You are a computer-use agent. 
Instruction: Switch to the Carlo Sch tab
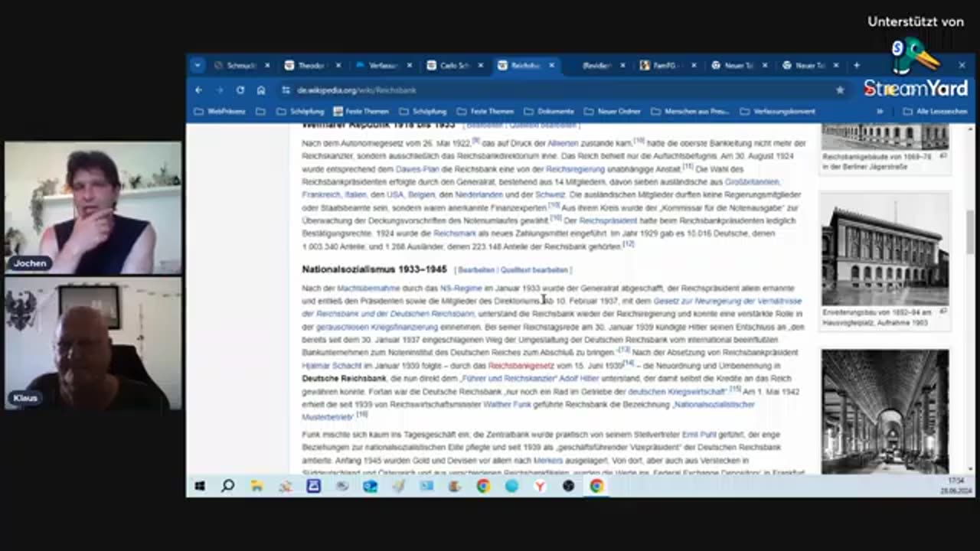[x=454, y=66]
